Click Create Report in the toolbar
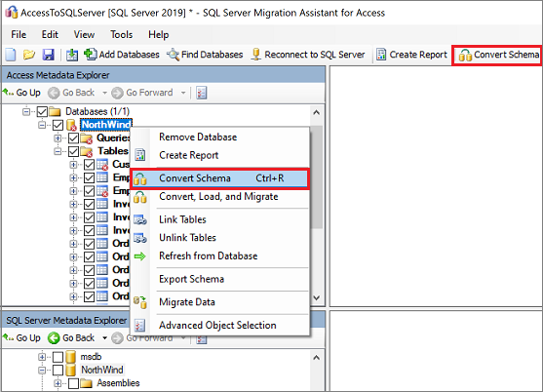The image size is (543, 392). (411, 55)
